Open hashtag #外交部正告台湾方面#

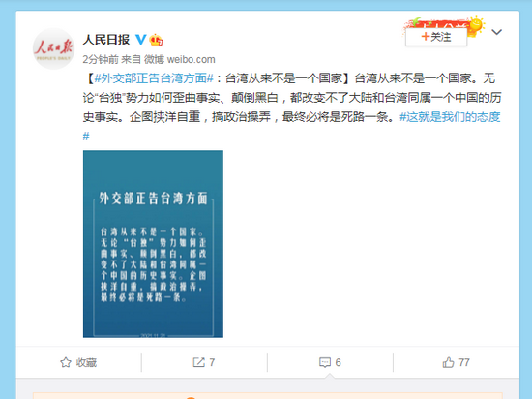point(154,78)
